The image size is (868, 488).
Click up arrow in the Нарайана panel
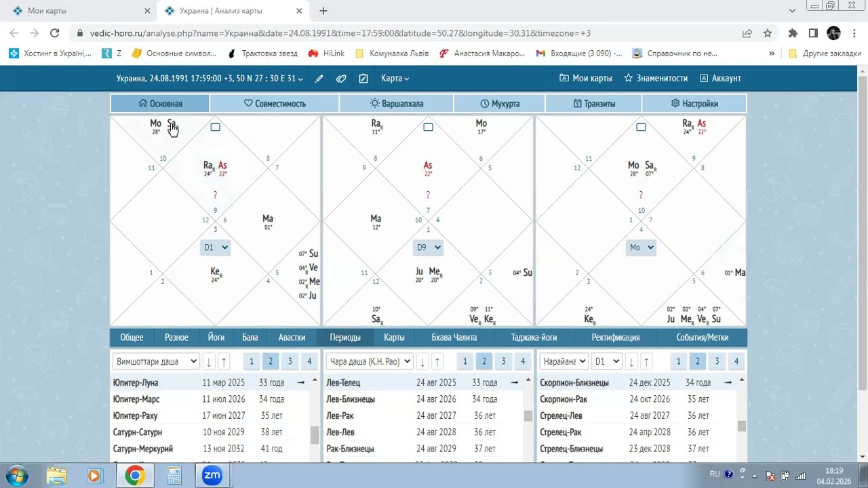(647, 362)
